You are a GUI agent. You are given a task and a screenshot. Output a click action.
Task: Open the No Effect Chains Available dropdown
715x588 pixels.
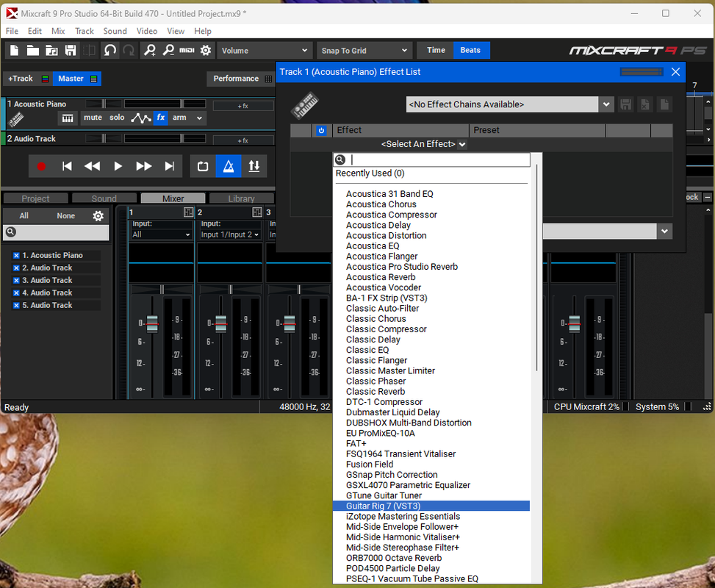[x=509, y=104]
